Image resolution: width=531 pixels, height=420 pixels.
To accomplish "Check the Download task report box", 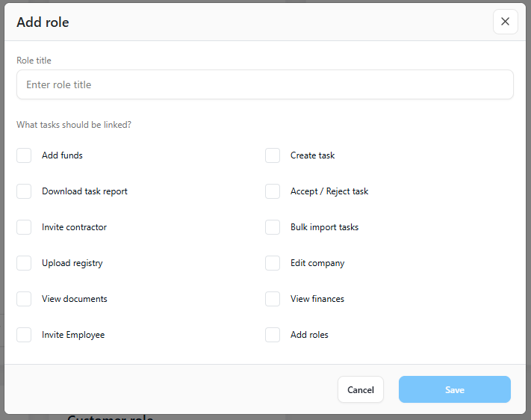I will point(24,191).
